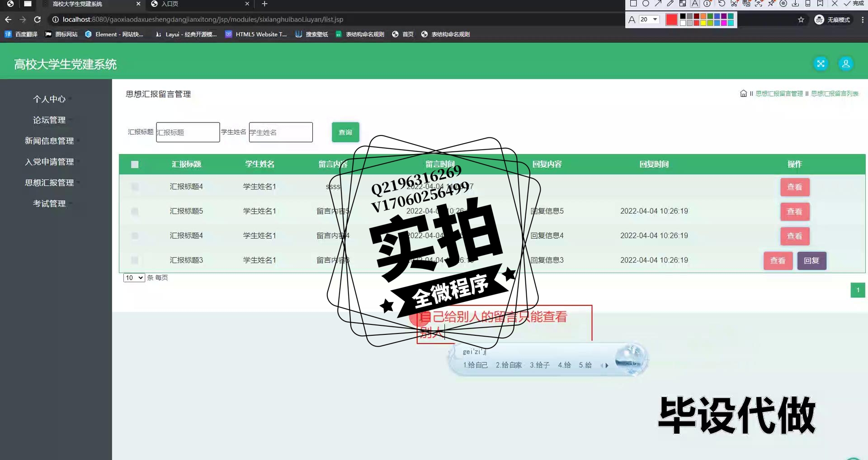This screenshot has height=460, width=868.
Task: Toggle fullscreen icon in green header
Action: pyautogui.click(x=821, y=64)
